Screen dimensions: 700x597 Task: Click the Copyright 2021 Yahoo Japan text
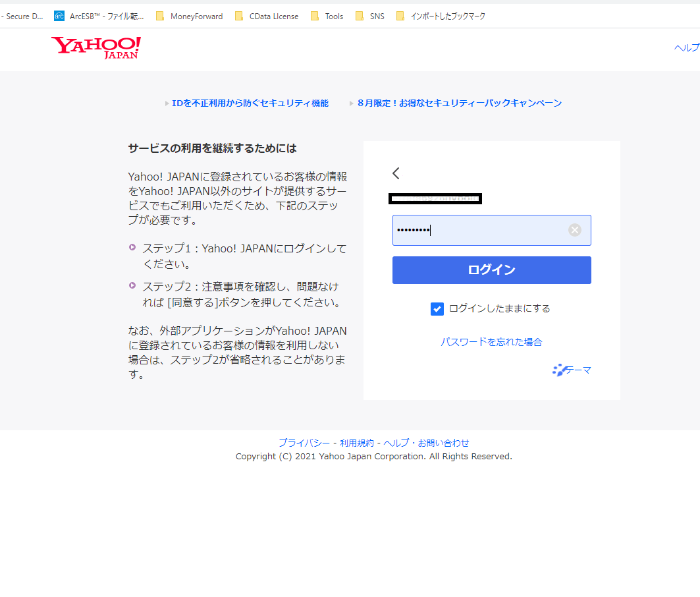(x=374, y=456)
